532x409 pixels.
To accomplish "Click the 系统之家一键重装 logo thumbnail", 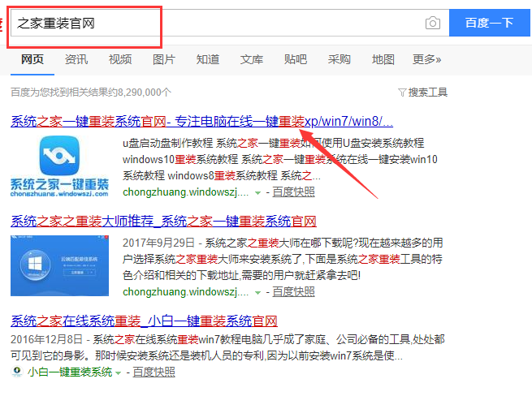I will [62, 167].
